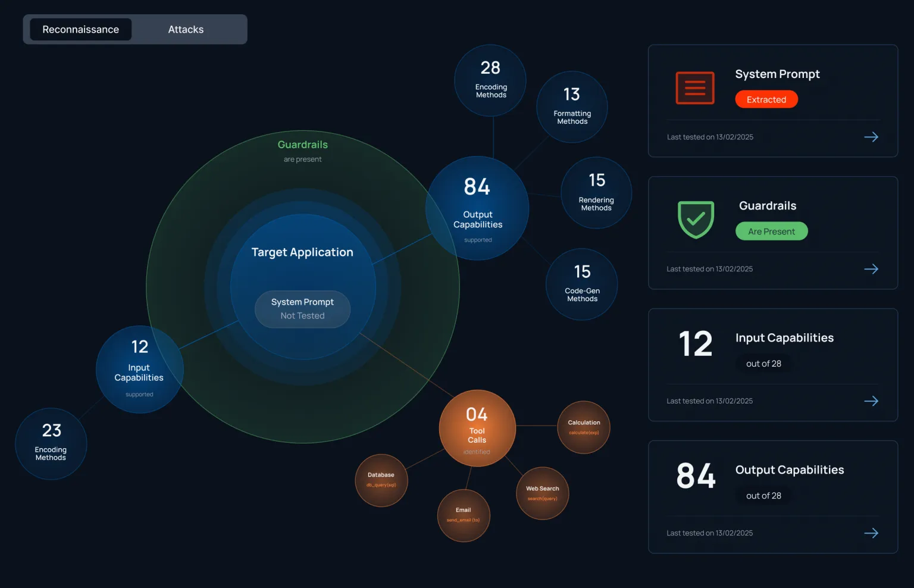The height and width of the screenshot is (588, 914).
Task: Open Output Capabilities card details arrow
Action: pos(871,533)
